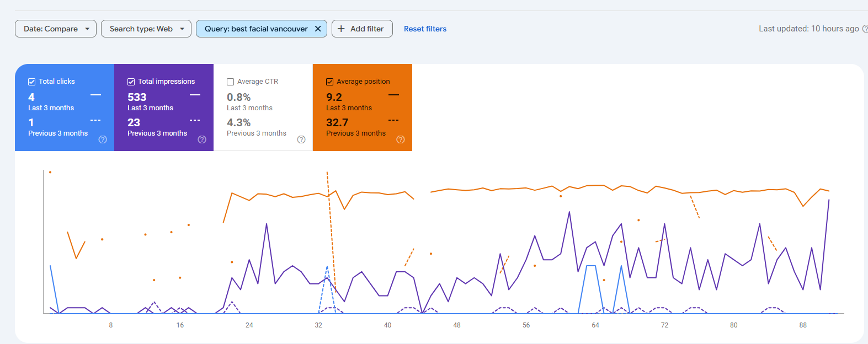Image resolution: width=868 pixels, height=344 pixels.
Task: Click the plus icon in Add filter
Action: 341,29
